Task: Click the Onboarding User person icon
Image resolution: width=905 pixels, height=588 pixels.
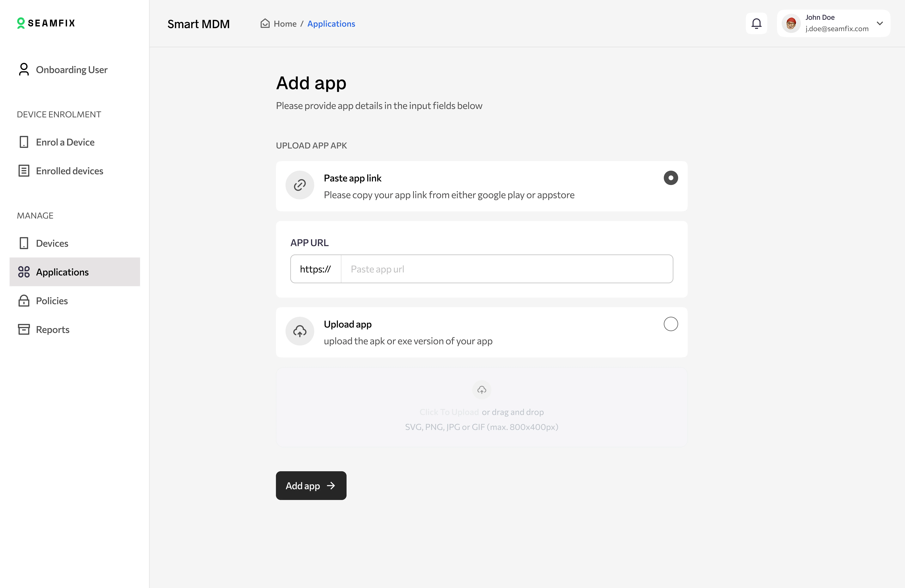Action: click(x=24, y=70)
